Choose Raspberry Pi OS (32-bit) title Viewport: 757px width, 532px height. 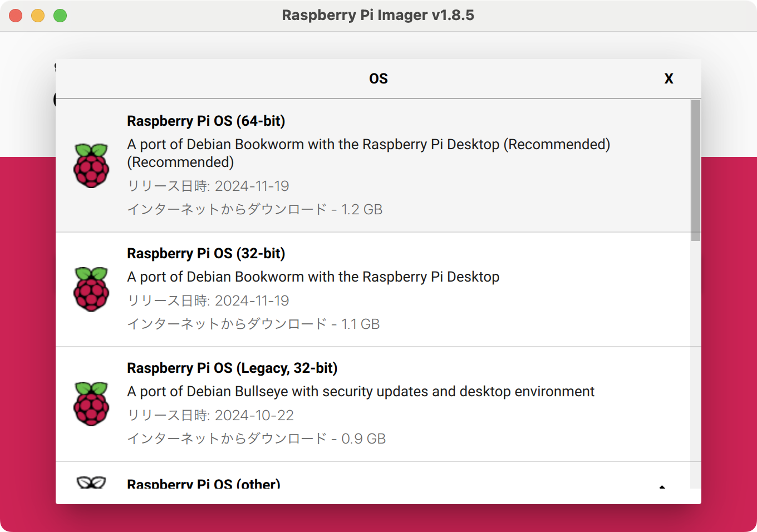[x=206, y=253]
